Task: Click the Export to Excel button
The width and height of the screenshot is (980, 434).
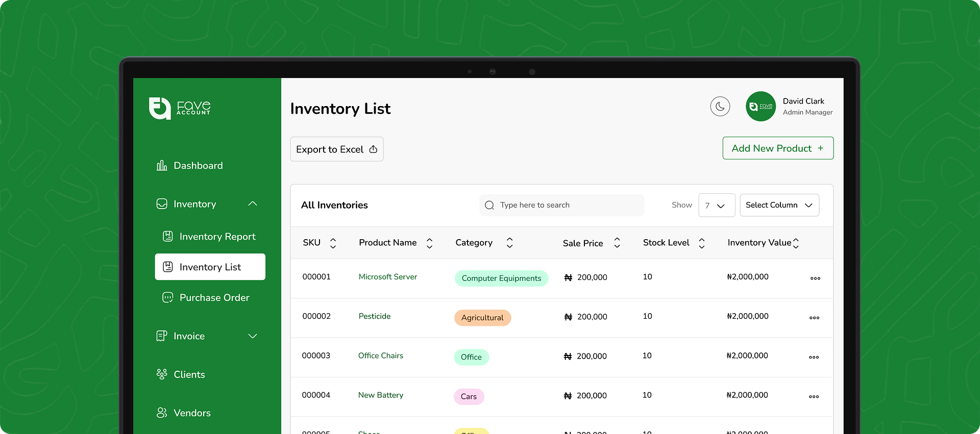Action: tap(336, 149)
